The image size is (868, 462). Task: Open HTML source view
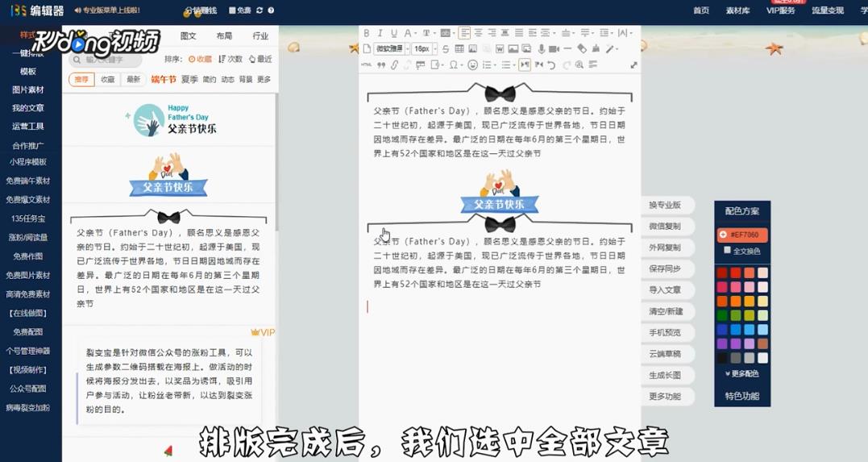click(366, 65)
